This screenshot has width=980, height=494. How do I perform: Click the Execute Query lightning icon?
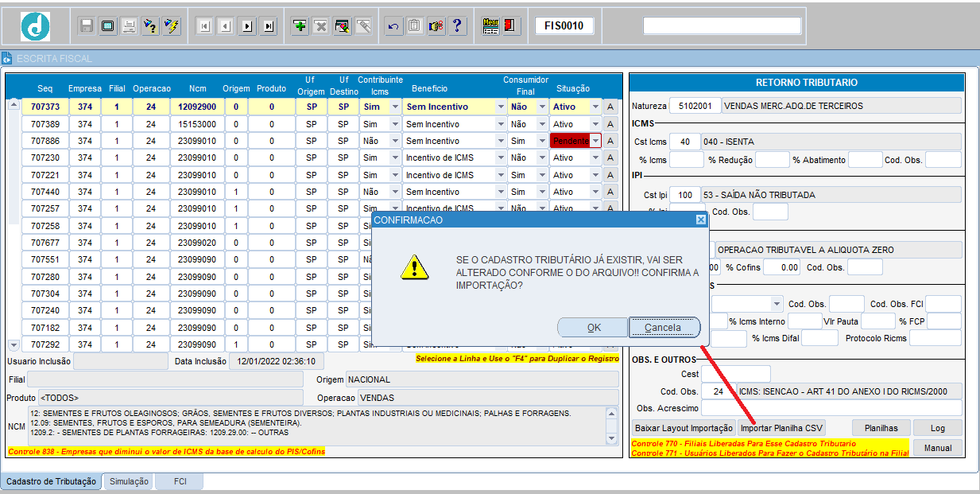(x=171, y=26)
